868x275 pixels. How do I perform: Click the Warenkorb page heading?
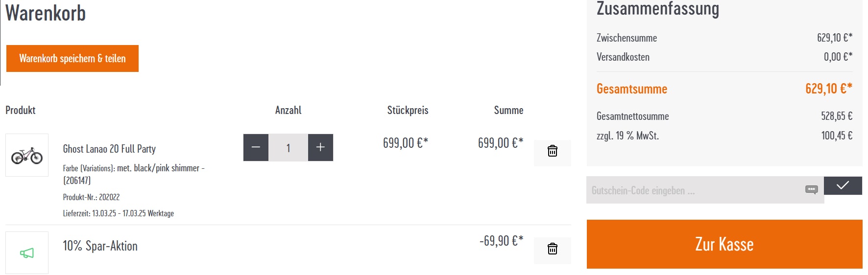(46, 13)
